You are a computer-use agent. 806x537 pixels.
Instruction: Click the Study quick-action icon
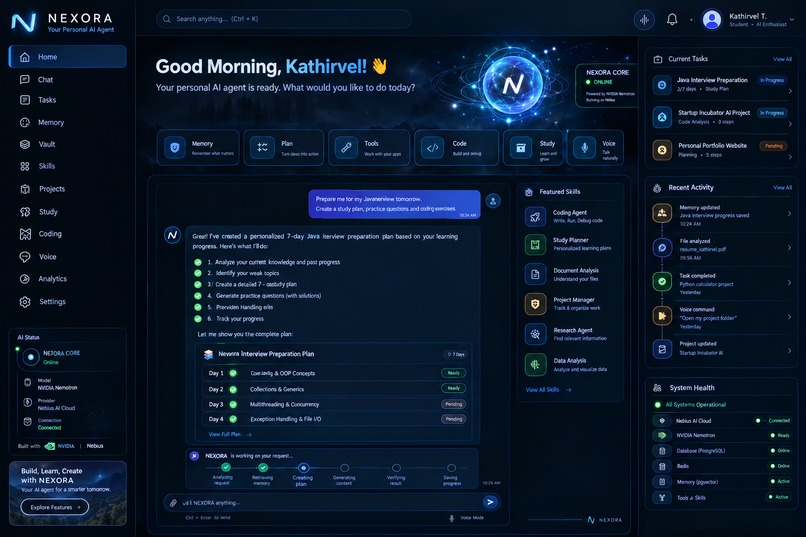pos(521,147)
